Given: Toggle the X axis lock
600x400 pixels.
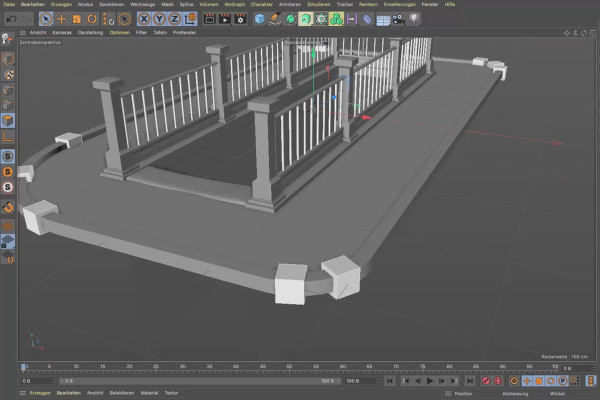Looking at the screenshot, I should click(144, 19).
